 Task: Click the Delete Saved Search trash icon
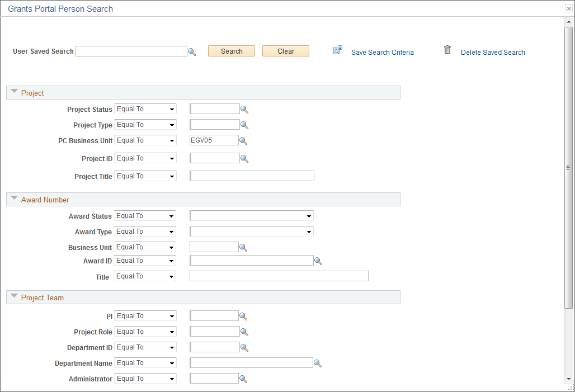click(x=447, y=50)
